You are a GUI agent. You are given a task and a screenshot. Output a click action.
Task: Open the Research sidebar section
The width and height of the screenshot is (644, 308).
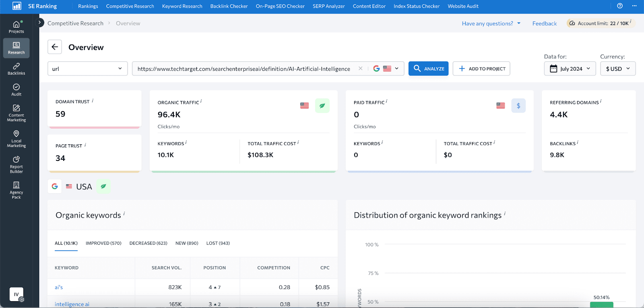click(16, 48)
